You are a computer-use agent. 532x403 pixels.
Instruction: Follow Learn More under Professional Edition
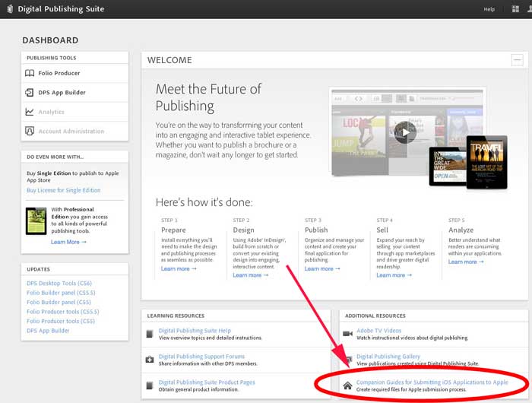(x=68, y=242)
